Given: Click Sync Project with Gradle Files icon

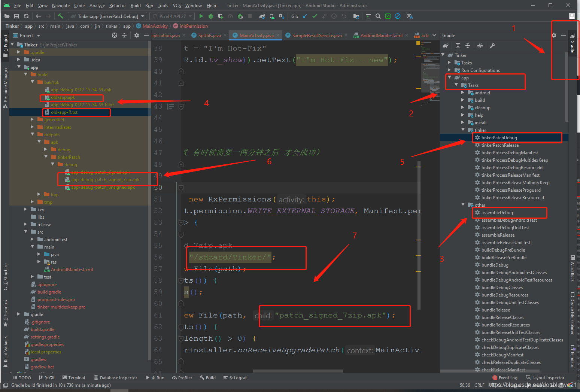Looking at the screenshot, I should [x=262, y=16].
